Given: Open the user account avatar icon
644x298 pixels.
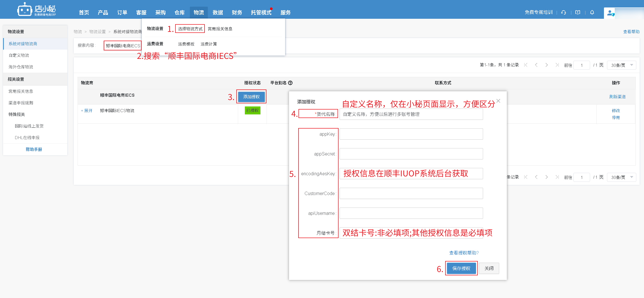Looking at the screenshot, I should click(610, 13).
